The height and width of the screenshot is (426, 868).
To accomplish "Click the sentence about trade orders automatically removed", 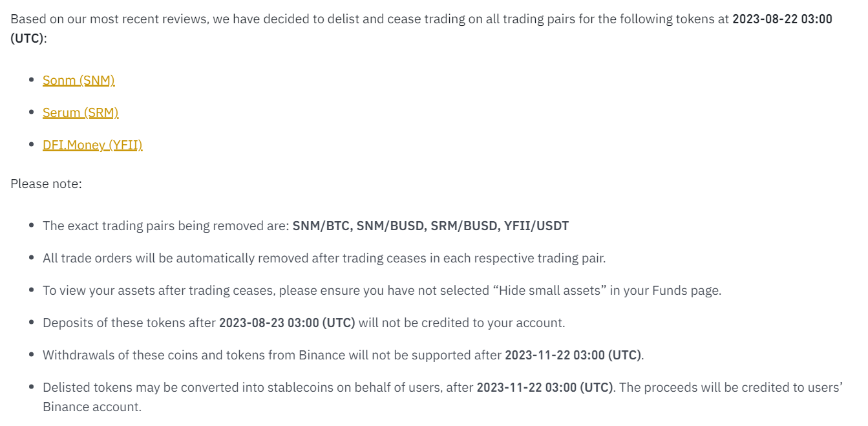I will coord(324,258).
